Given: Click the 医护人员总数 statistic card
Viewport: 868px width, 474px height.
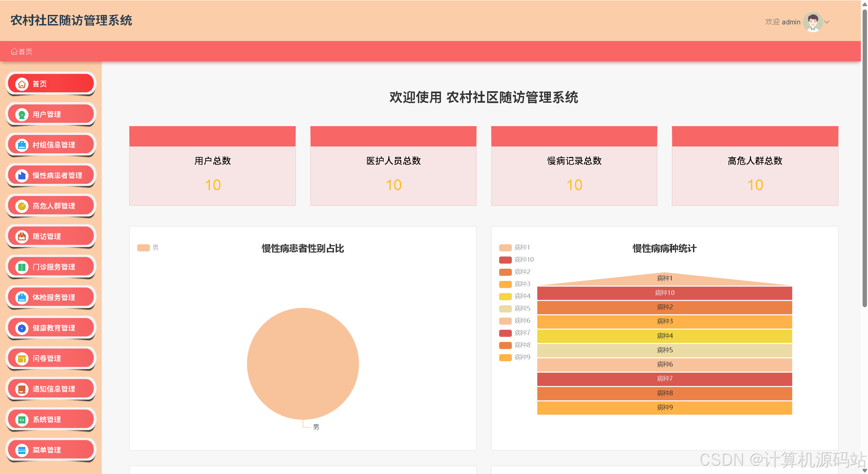Looking at the screenshot, I should click(393, 166).
